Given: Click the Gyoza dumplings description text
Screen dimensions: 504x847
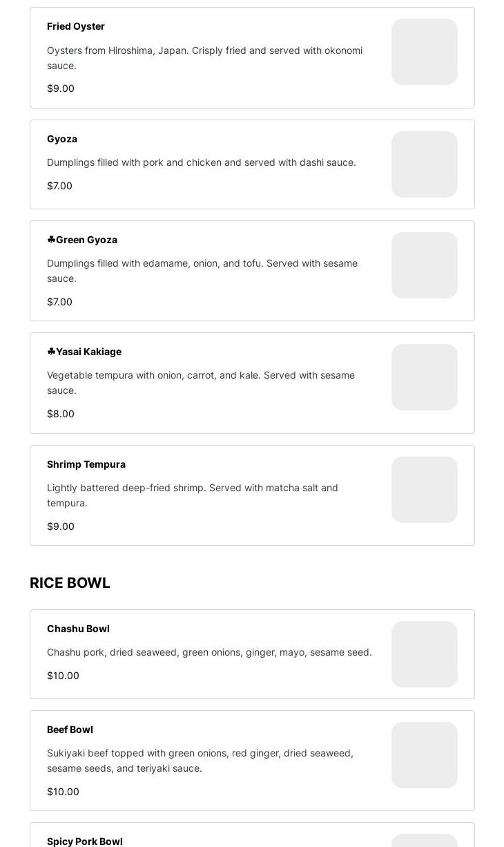Looking at the screenshot, I should 202,162.
